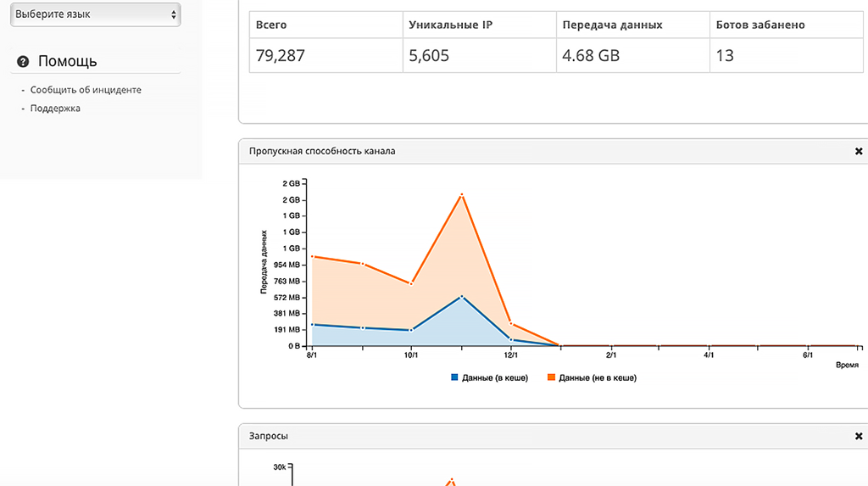Click the 'Помощь' sidebar heading

coord(68,61)
